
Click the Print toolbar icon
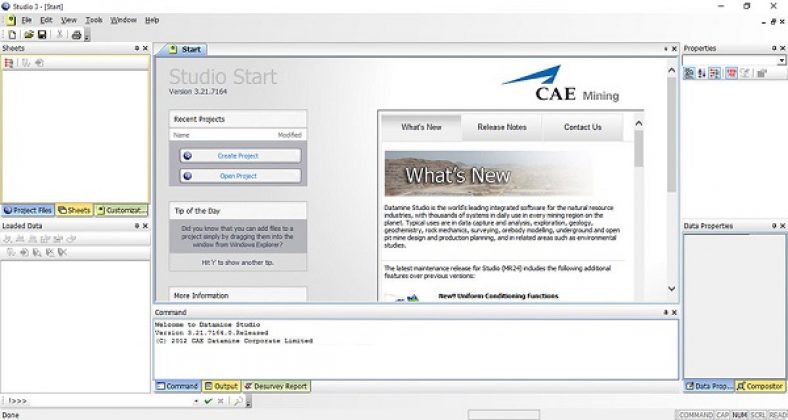point(76,35)
